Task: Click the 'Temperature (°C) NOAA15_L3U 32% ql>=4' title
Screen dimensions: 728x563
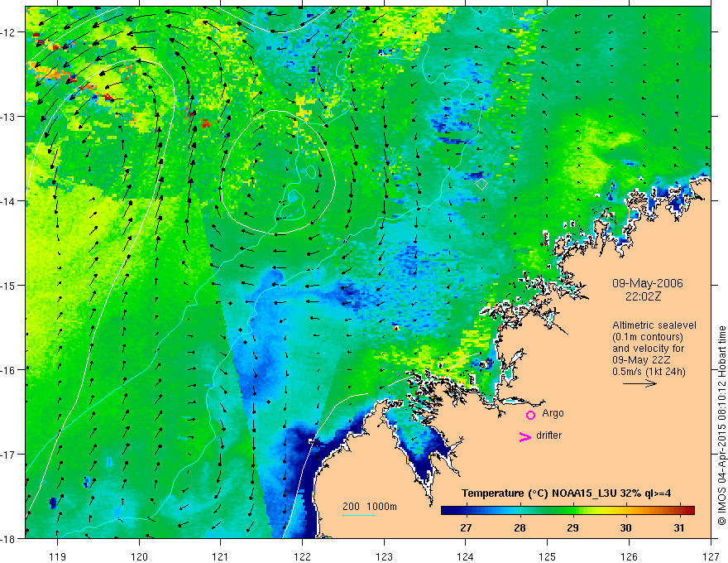Action: 566,493
